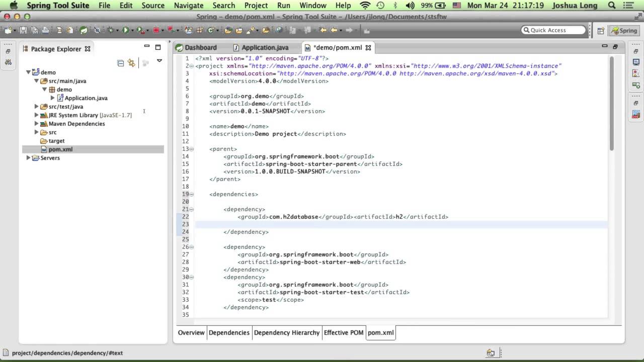The width and height of the screenshot is (644, 362).
Task: Click the restore icon in left trim stack
Action: pyautogui.click(x=8, y=51)
